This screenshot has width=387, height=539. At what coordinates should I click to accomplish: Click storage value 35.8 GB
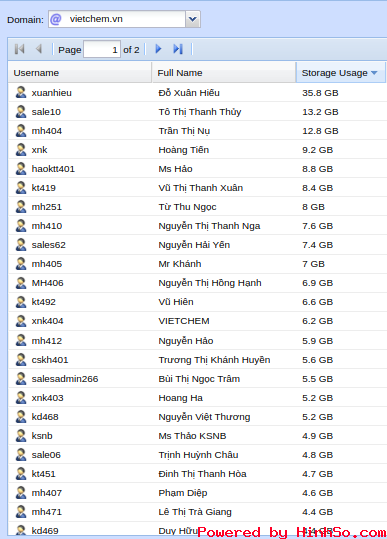[x=320, y=93]
